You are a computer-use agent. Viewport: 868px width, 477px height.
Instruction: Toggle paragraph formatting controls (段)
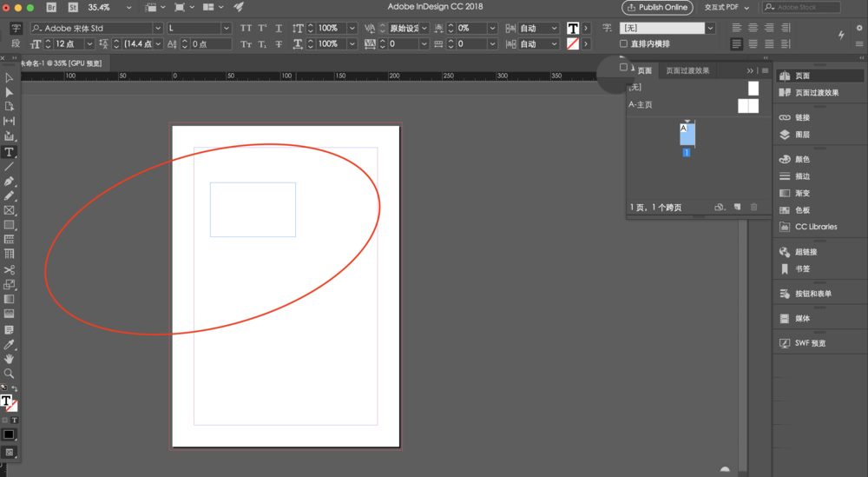pos(15,43)
